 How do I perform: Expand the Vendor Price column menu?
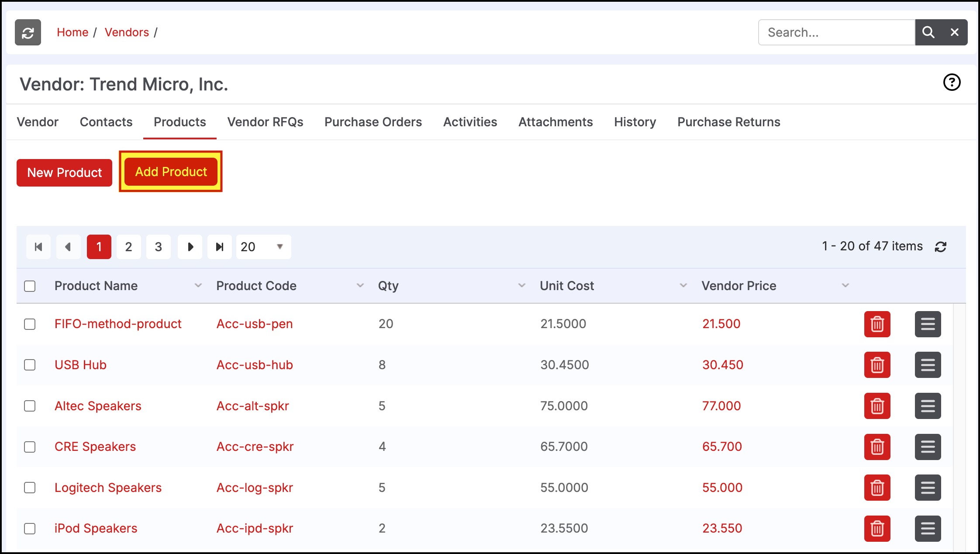pos(845,286)
